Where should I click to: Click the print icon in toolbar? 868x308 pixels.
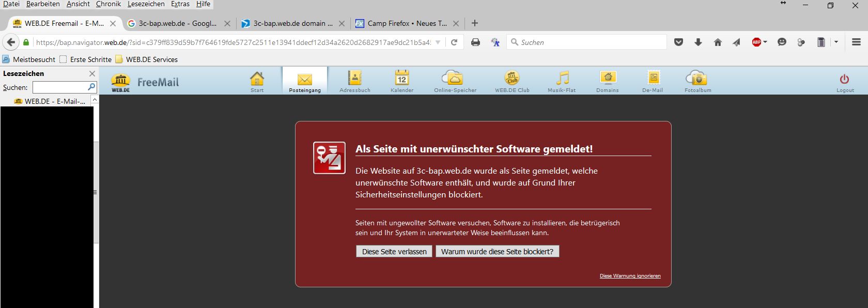[475, 42]
